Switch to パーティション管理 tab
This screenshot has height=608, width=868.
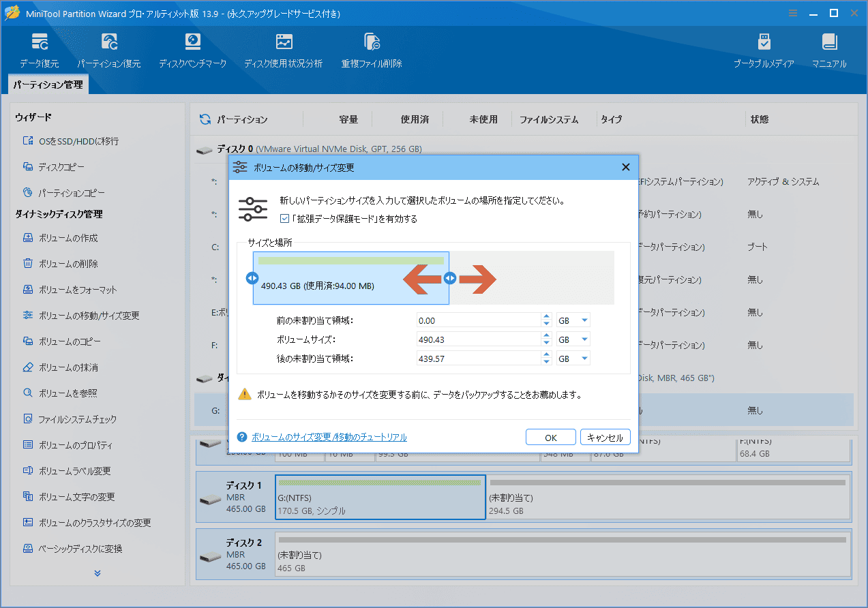(48, 85)
